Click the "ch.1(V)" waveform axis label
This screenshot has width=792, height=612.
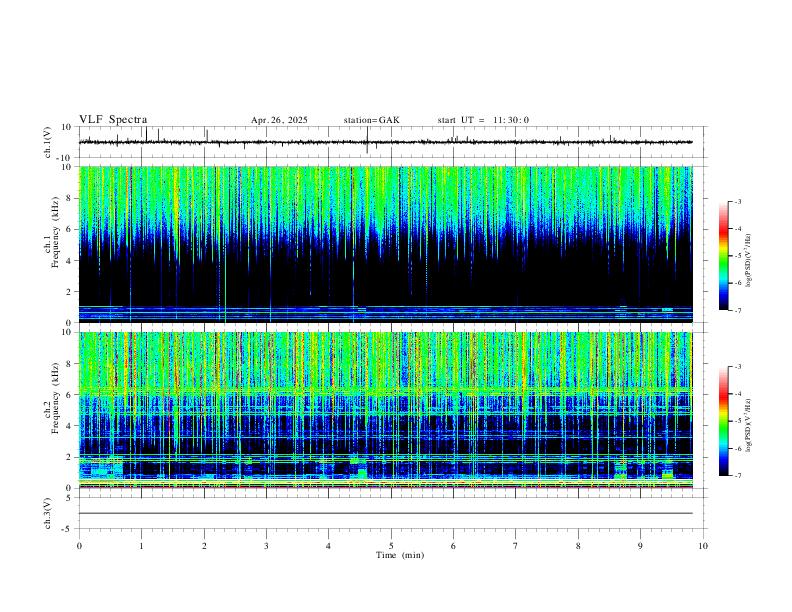click(x=48, y=142)
